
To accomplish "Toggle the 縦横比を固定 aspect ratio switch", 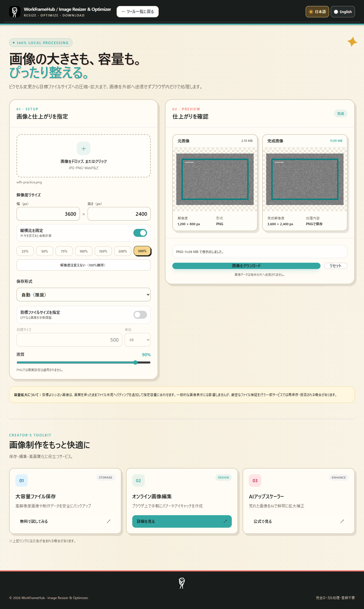I will pos(140,233).
